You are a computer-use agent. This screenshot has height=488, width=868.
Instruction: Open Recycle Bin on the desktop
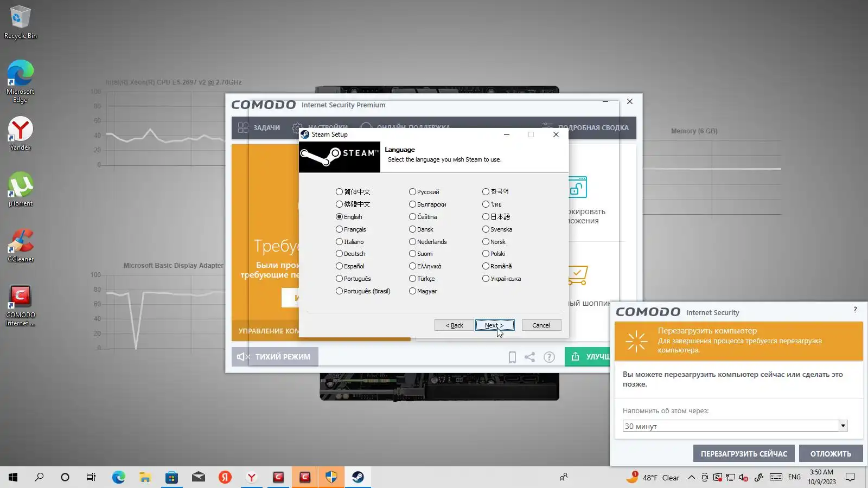[x=21, y=23]
